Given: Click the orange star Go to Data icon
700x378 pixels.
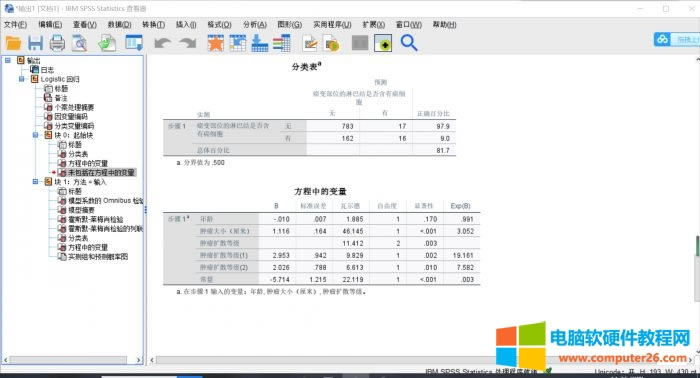Looking at the screenshot, I should (216, 43).
